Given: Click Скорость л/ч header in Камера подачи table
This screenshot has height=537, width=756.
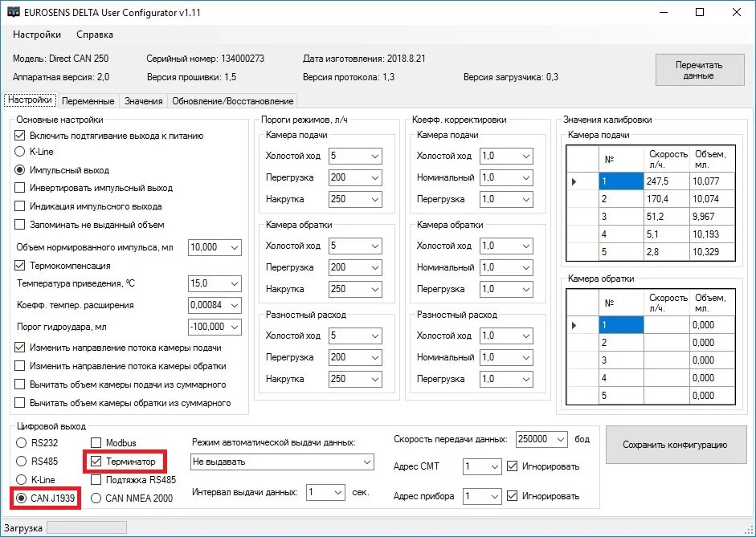Looking at the screenshot, I should 666,159.
